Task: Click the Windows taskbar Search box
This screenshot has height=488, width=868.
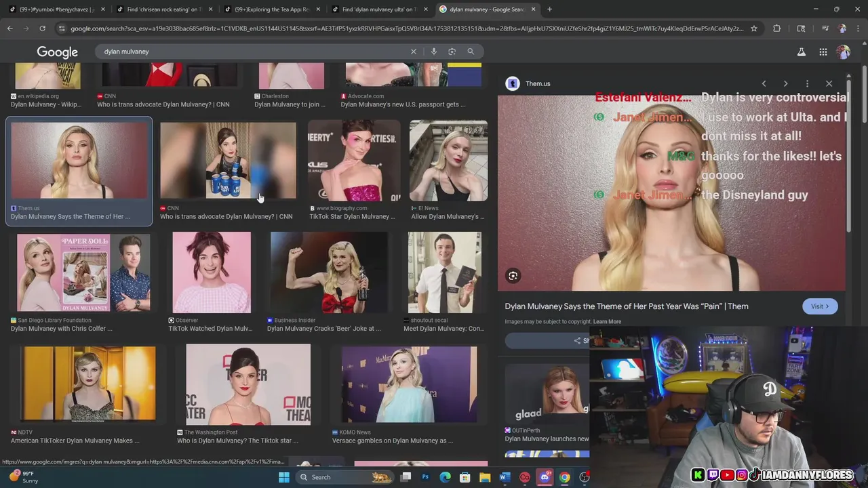Action: coord(344,477)
